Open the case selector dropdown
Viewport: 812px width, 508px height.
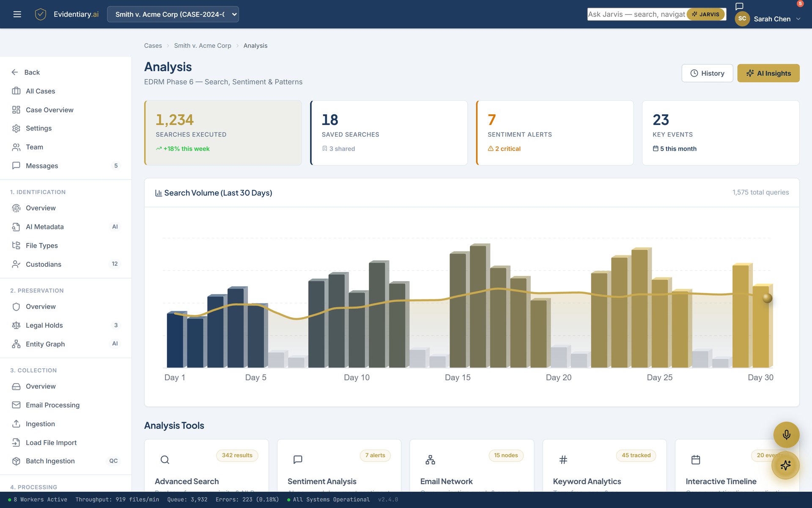[173, 14]
